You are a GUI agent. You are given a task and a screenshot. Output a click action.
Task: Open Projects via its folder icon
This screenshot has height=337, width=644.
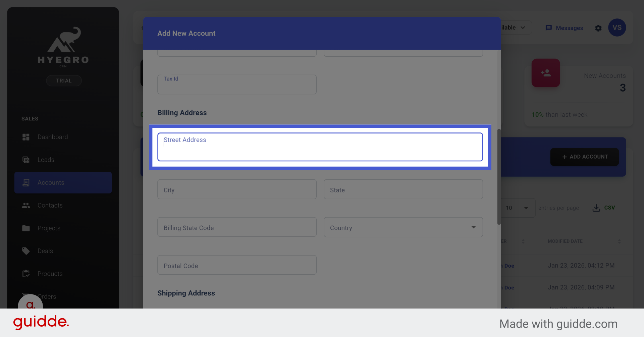click(26, 228)
